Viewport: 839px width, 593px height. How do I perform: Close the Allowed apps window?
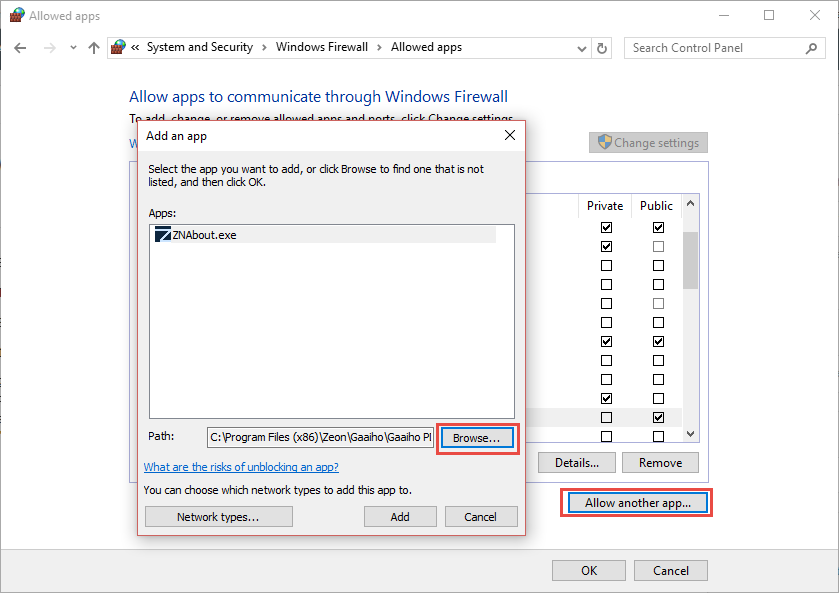[814, 16]
